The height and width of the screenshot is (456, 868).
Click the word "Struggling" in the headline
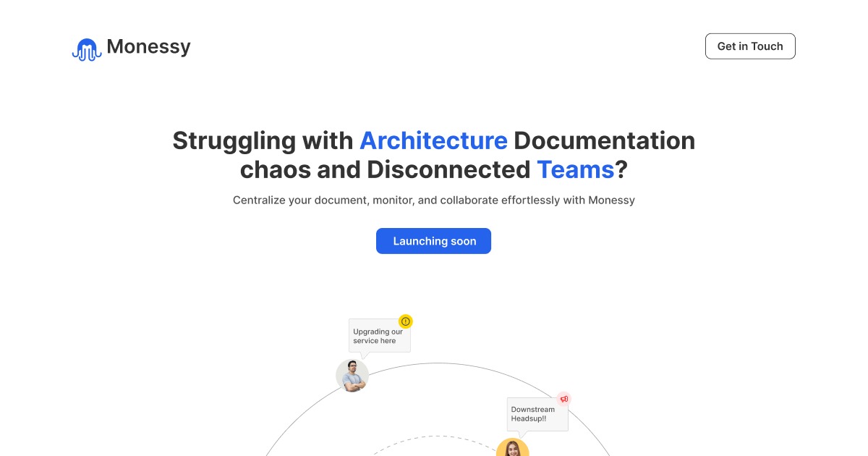coord(234,140)
